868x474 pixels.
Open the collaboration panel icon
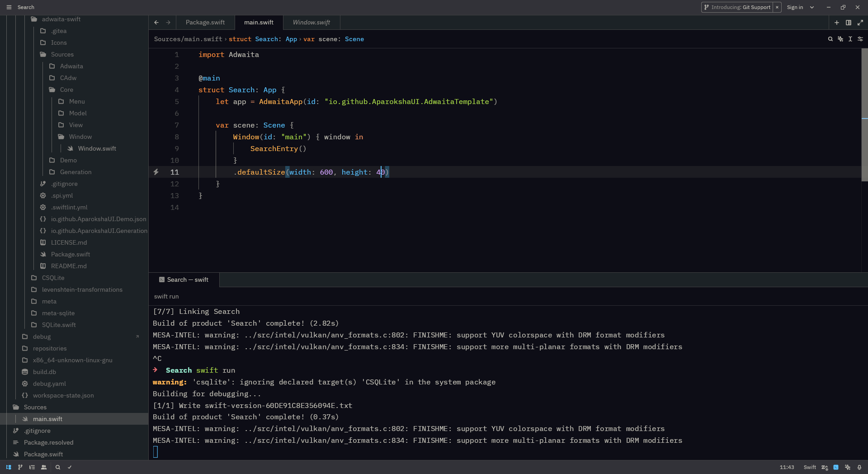click(44, 467)
